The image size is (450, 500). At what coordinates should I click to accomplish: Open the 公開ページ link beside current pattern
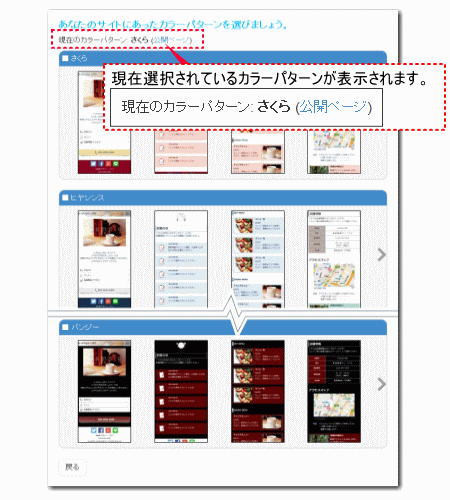pyautogui.click(x=171, y=40)
